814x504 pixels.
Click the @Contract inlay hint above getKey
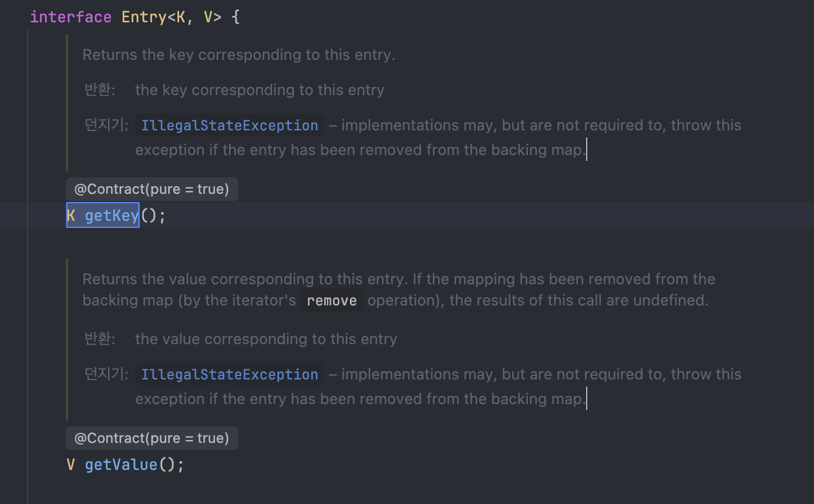coord(152,189)
